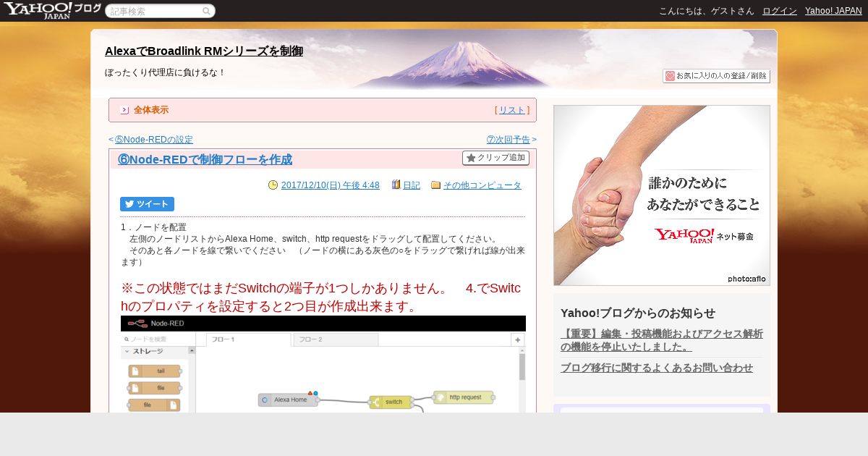Click the 全体表示 label
This screenshot has width=868, height=456.
pyautogui.click(x=151, y=110)
